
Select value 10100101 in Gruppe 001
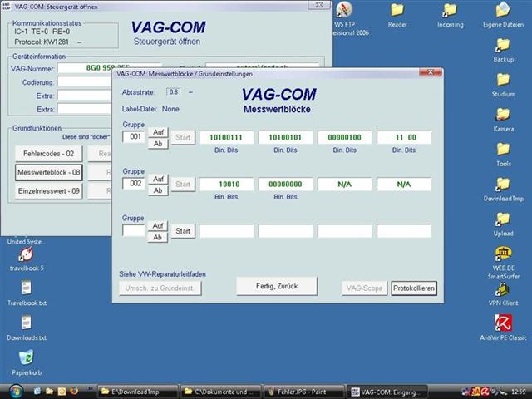(x=286, y=137)
